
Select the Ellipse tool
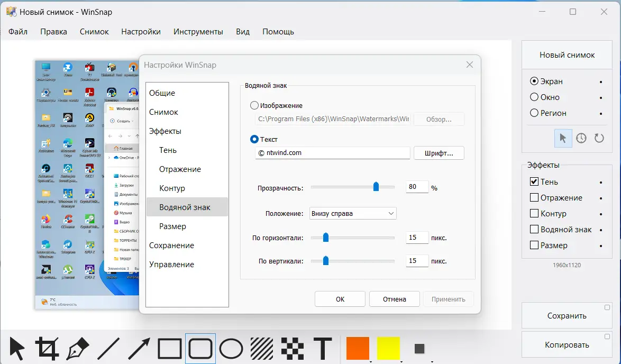coord(231,349)
